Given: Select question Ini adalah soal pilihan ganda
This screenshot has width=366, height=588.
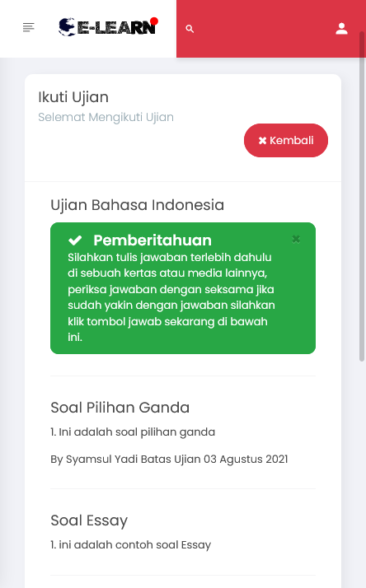Looking at the screenshot, I should pyautogui.click(x=133, y=432).
